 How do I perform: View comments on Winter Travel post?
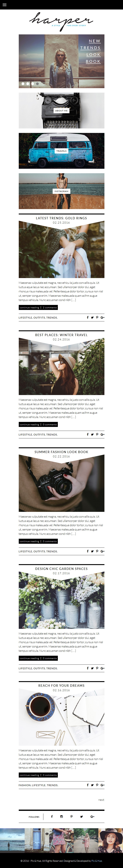pos(50,425)
